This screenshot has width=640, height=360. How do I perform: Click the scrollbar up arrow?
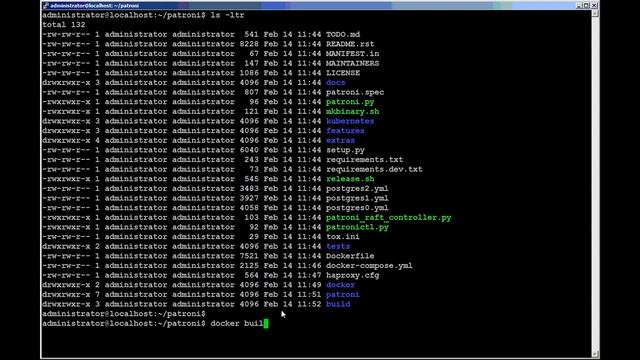[x=595, y=13]
